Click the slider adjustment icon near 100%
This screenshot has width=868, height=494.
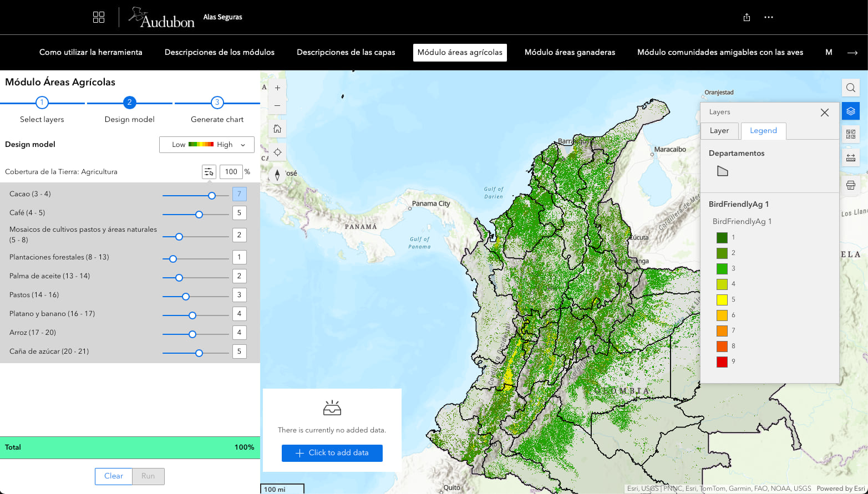pyautogui.click(x=209, y=171)
